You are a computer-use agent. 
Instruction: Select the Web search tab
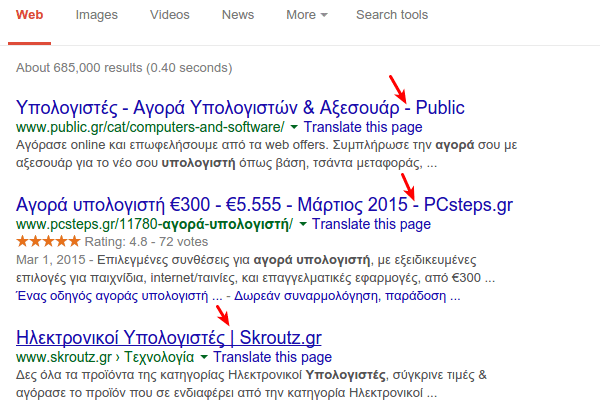click(x=29, y=15)
